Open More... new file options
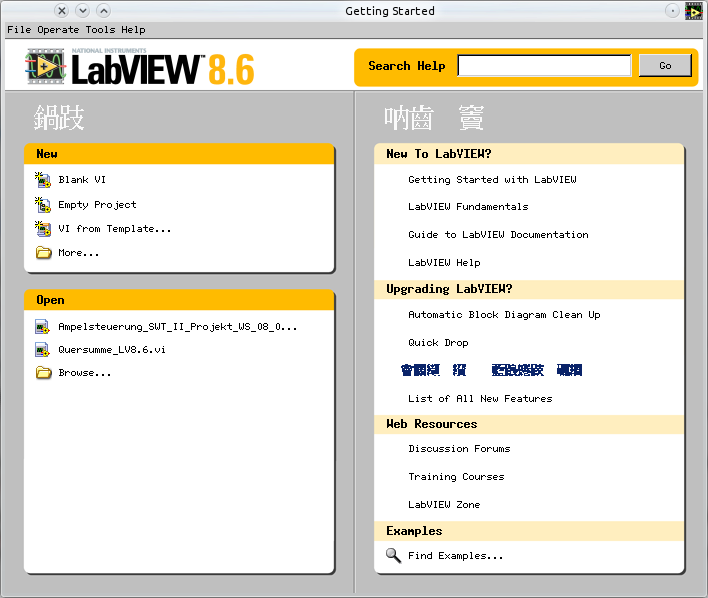 79,252
